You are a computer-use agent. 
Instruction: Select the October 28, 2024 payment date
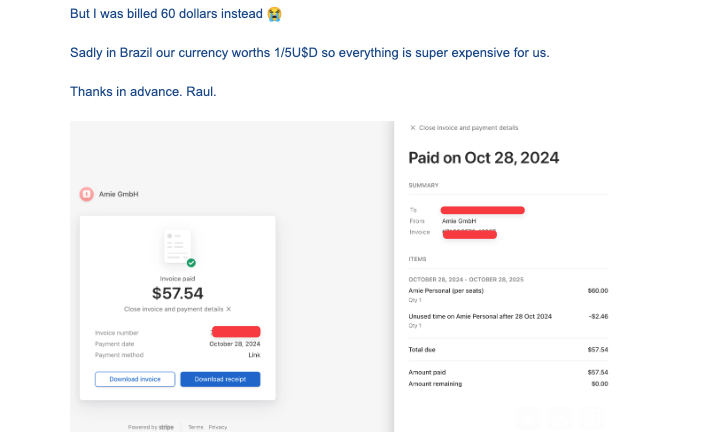[x=235, y=344]
